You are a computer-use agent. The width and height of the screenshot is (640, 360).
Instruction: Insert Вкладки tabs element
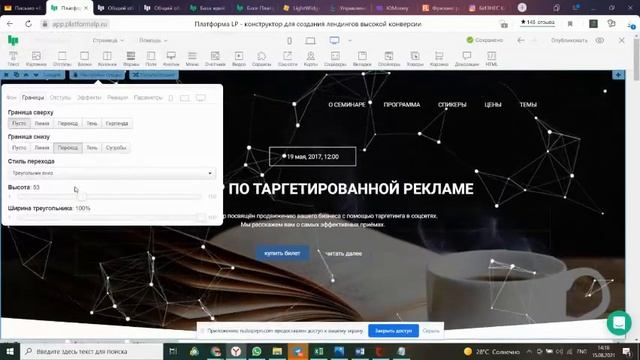pyautogui.click(x=362, y=59)
